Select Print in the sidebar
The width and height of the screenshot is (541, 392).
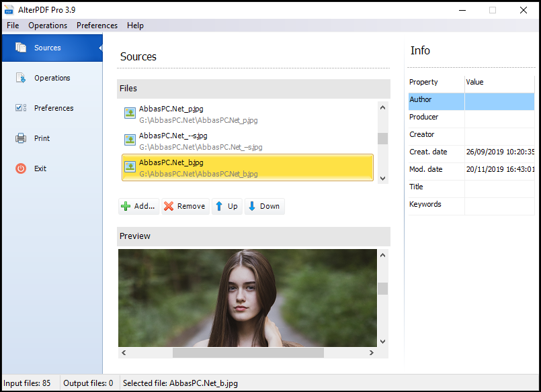coord(52,138)
